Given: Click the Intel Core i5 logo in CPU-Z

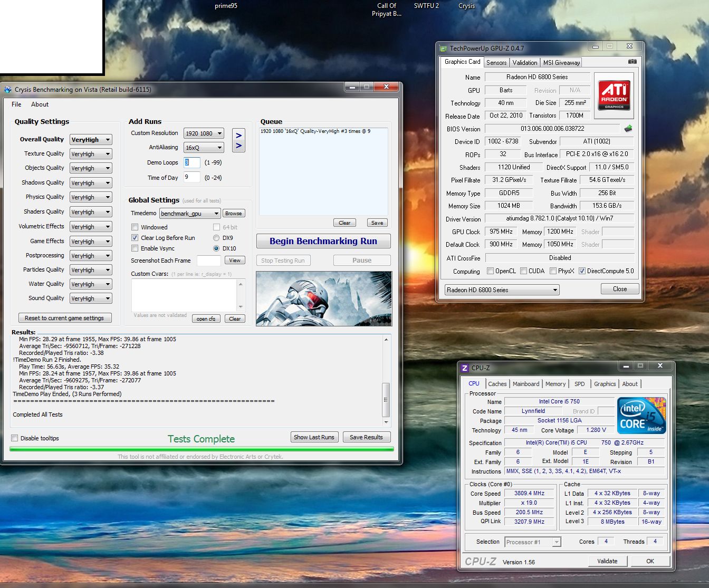Looking at the screenshot, I should (x=641, y=416).
